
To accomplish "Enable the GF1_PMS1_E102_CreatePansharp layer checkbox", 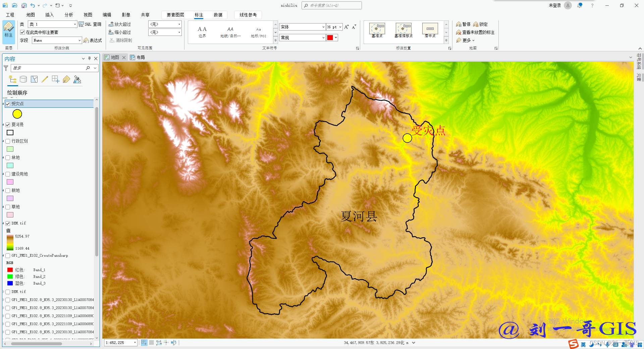I will click(8, 255).
